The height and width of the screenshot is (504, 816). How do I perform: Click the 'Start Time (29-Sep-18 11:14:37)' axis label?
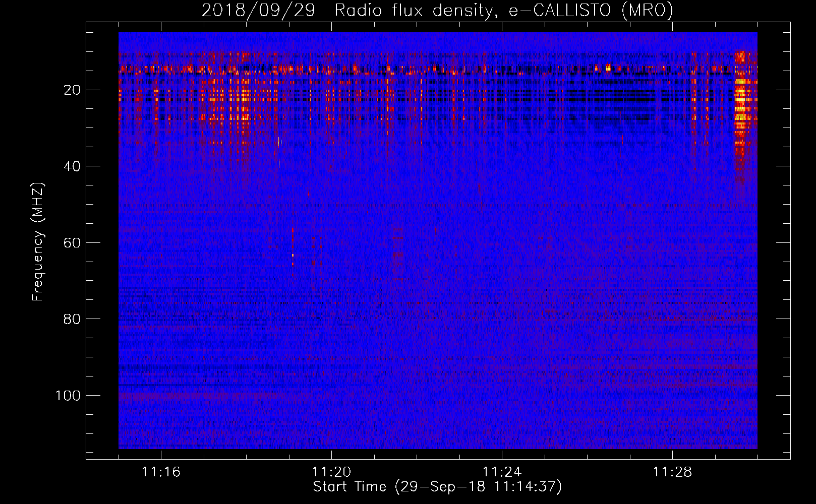click(x=437, y=487)
